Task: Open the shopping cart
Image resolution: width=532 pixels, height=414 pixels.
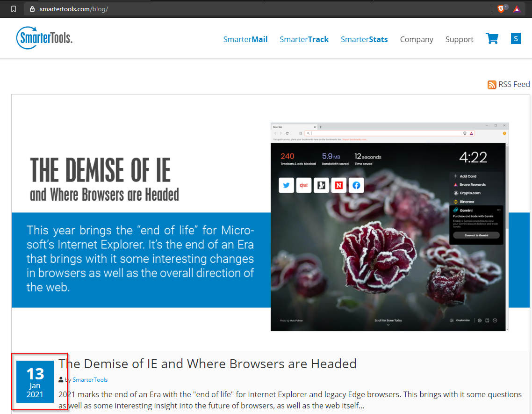Action: tap(492, 39)
